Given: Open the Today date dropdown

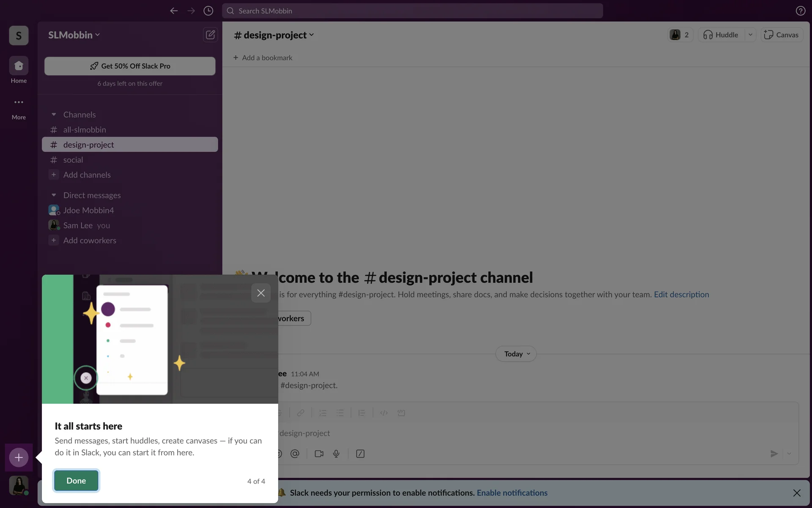Looking at the screenshot, I should [516, 354].
